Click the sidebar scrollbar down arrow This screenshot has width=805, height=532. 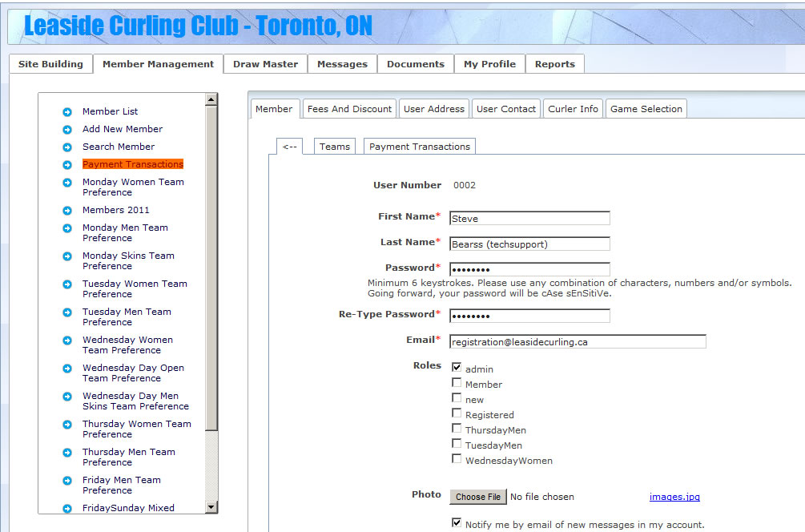[211, 507]
